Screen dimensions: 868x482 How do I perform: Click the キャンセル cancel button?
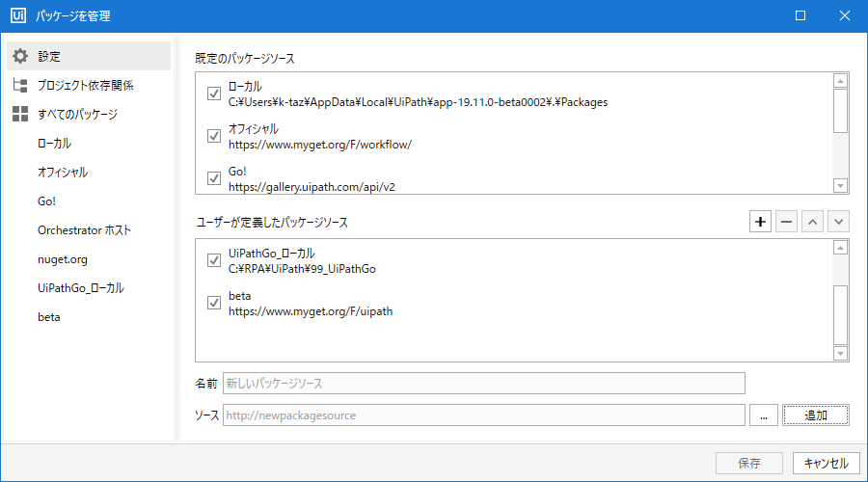[826, 463]
